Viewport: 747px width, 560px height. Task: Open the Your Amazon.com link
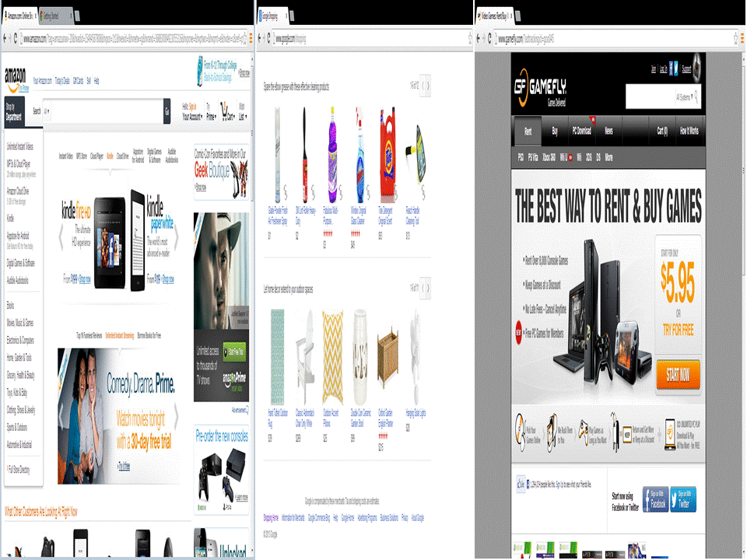[42, 81]
